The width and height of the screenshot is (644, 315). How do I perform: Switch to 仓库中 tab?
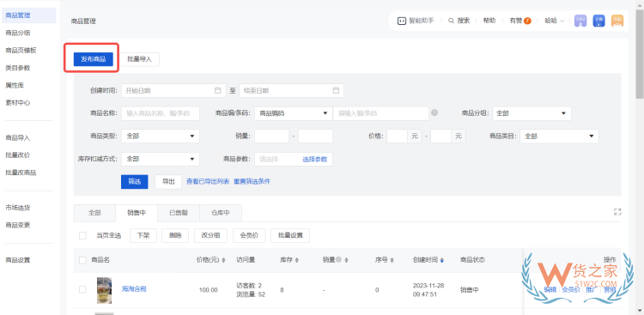pyautogui.click(x=221, y=213)
